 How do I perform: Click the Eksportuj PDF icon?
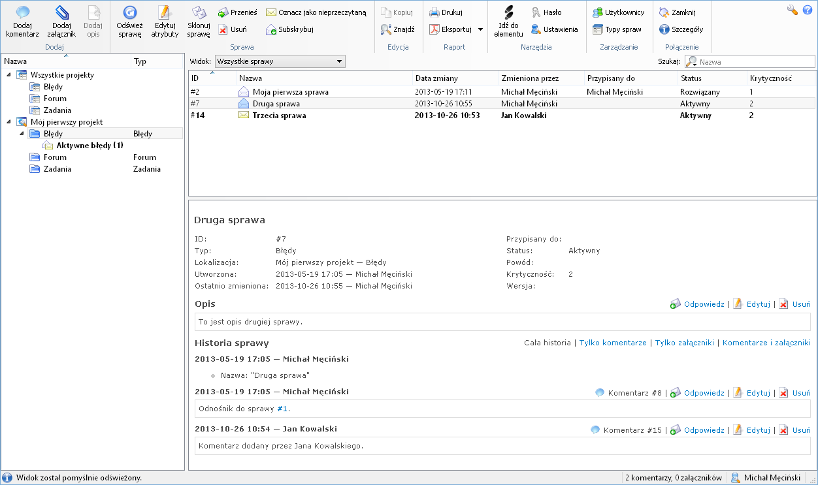(434, 30)
